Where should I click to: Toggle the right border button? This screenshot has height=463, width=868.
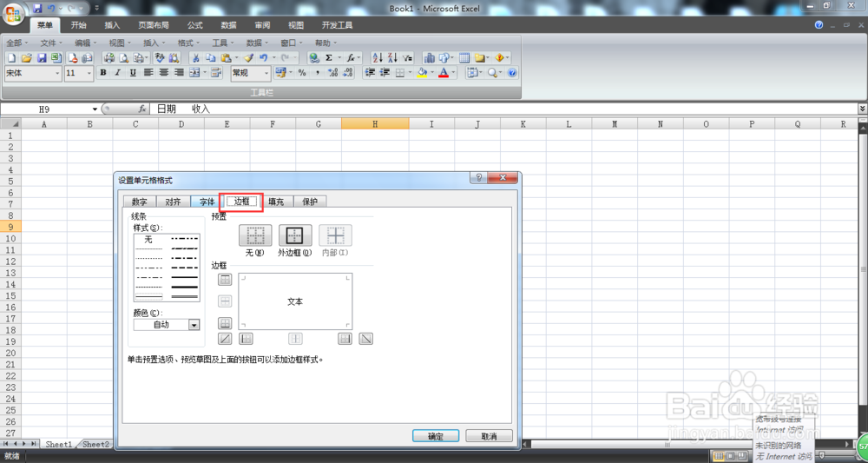pyautogui.click(x=345, y=339)
